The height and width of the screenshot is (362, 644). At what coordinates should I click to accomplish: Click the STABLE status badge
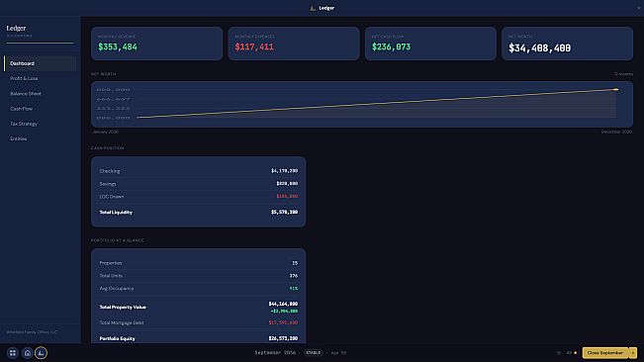tap(313, 352)
